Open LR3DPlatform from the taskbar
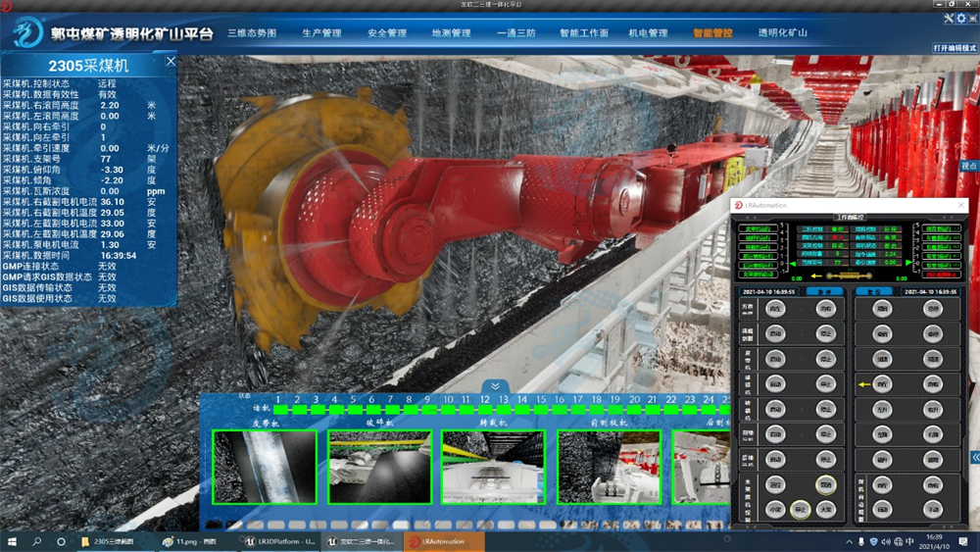 click(x=281, y=541)
